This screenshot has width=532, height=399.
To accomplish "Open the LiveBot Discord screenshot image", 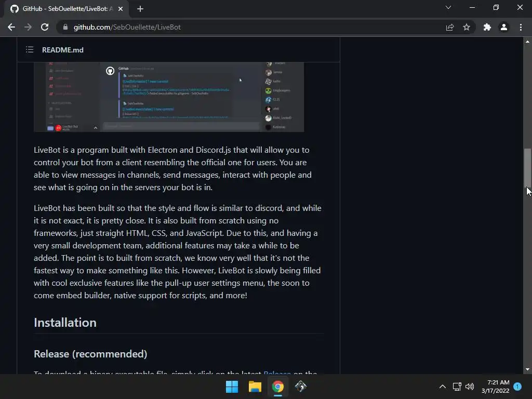I will (169, 97).
